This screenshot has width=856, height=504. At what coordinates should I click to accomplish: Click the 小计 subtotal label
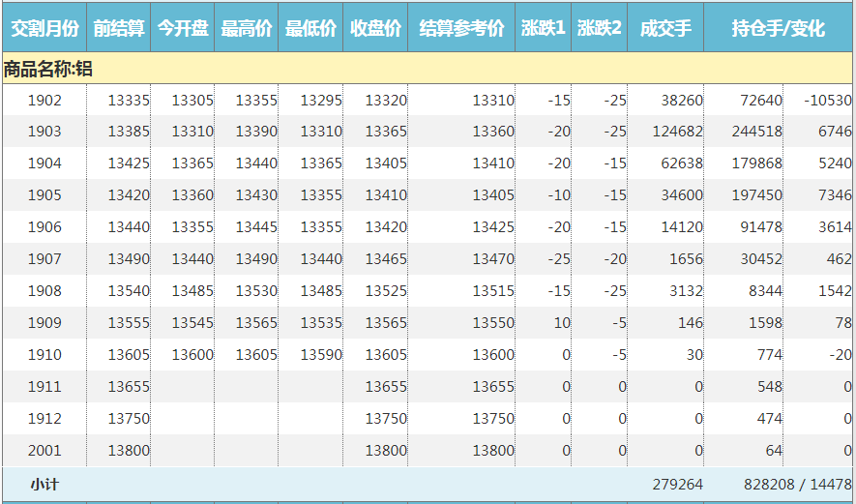[44, 484]
